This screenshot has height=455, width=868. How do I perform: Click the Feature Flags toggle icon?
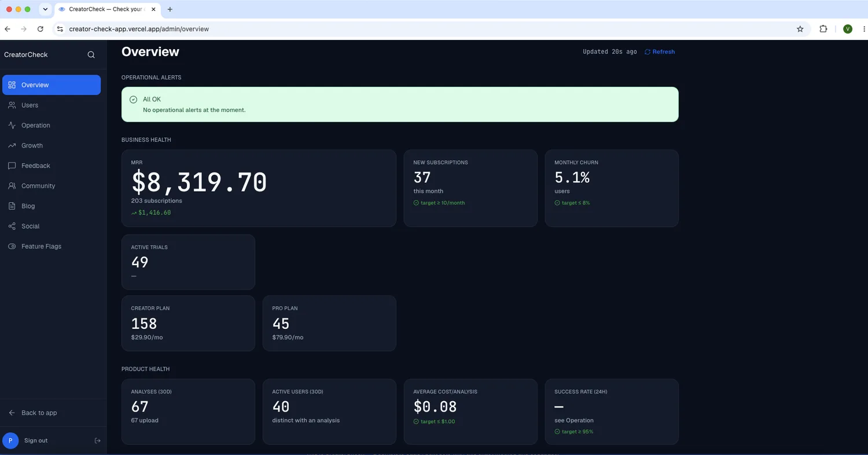click(12, 247)
